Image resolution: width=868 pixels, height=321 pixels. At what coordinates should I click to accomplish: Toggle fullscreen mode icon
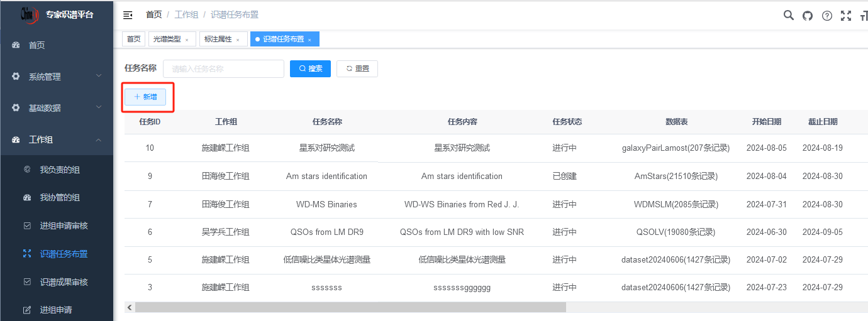[846, 16]
